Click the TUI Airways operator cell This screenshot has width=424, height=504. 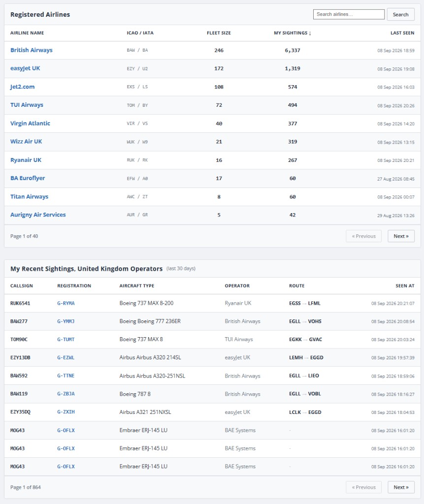tap(239, 340)
